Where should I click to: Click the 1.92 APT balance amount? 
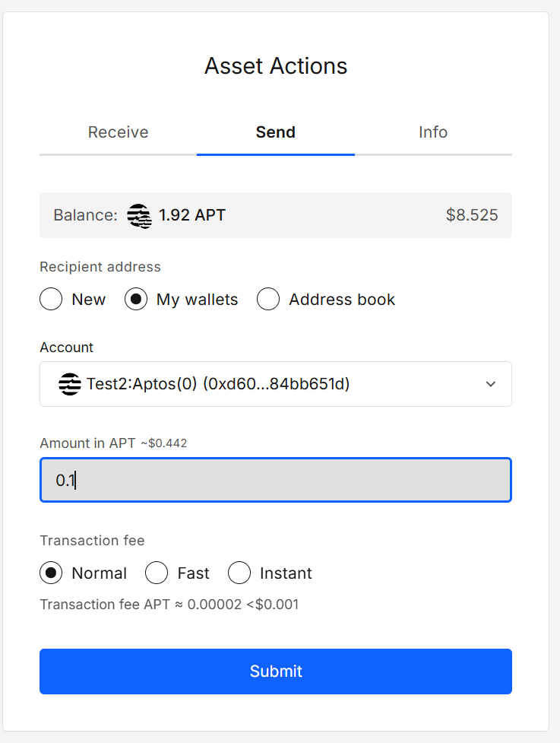tap(192, 215)
